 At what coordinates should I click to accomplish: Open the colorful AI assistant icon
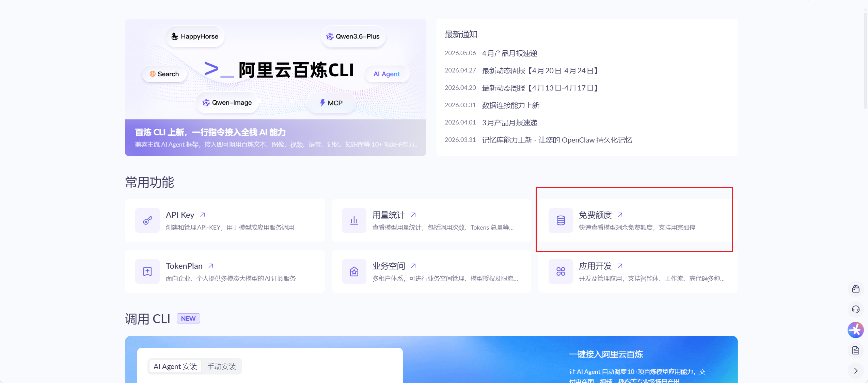point(856,330)
